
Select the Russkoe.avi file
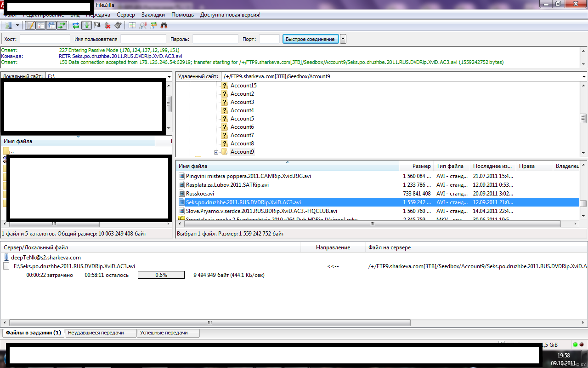[x=200, y=194]
